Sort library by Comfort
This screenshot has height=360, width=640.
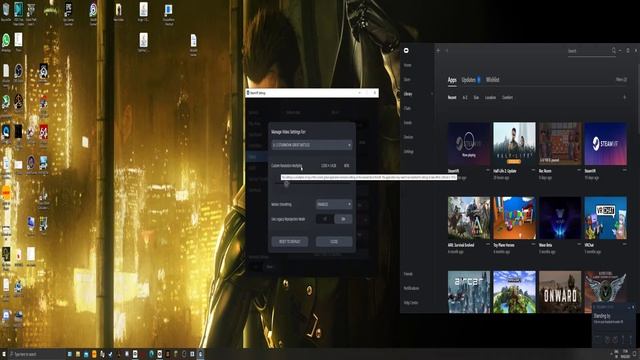click(507, 98)
